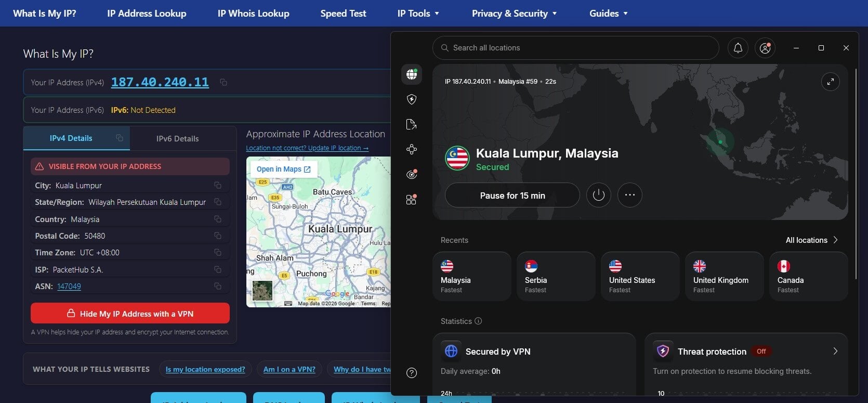868x403 pixels.
Task: Click the Update IP location link
Action: pos(307,148)
